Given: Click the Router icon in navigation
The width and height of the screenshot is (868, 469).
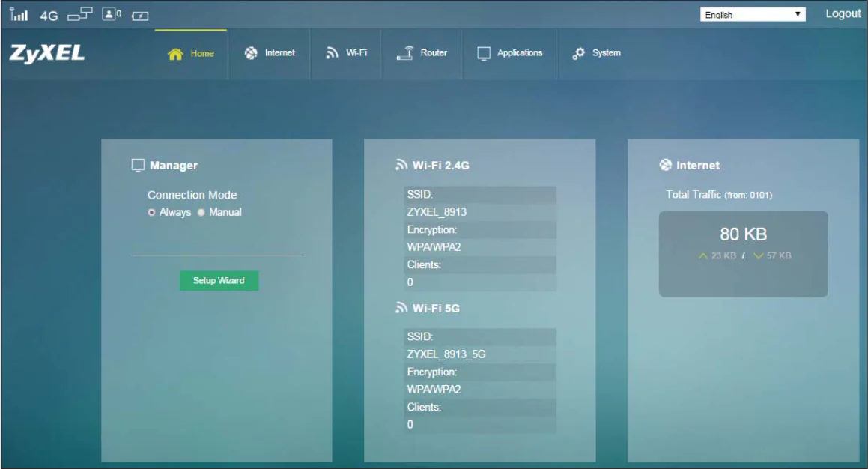Looking at the screenshot, I should (404, 53).
